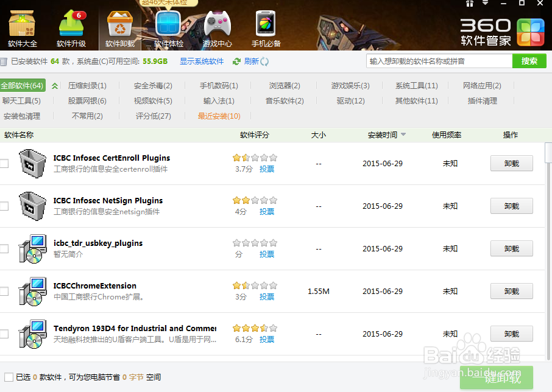
Task: Click the ICBC CertEnroll Plugins trash icon
Action: pyautogui.click(x=32, y=164)
